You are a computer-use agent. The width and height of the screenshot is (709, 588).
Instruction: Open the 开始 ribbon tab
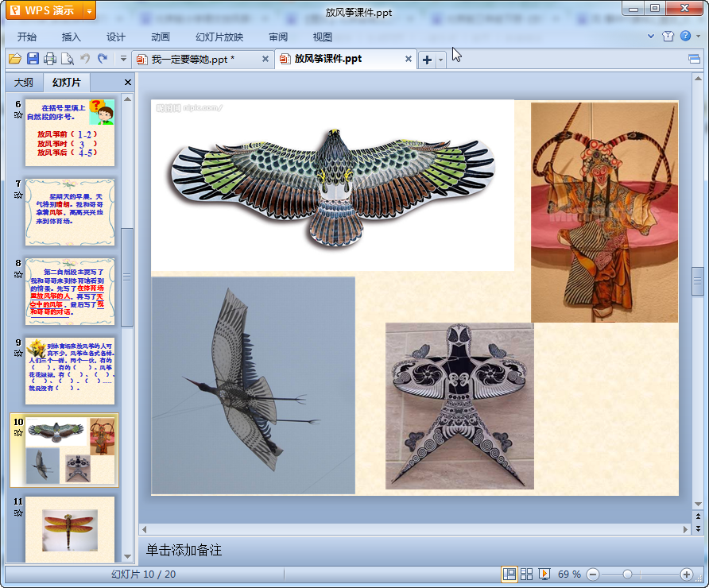[x=27, y=37]
